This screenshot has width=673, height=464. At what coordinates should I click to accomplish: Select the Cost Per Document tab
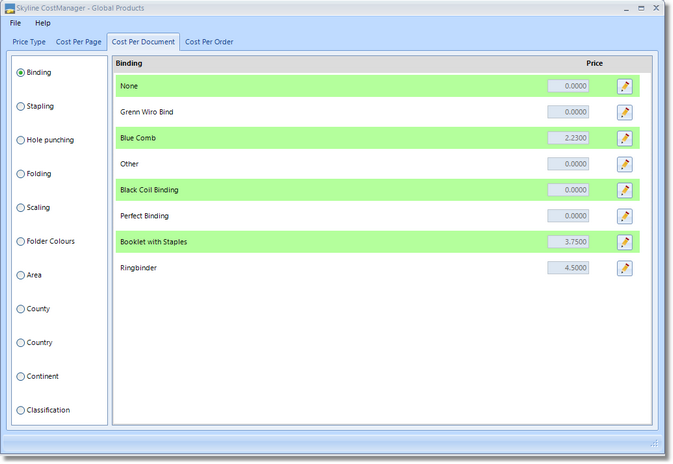[143, 42]
